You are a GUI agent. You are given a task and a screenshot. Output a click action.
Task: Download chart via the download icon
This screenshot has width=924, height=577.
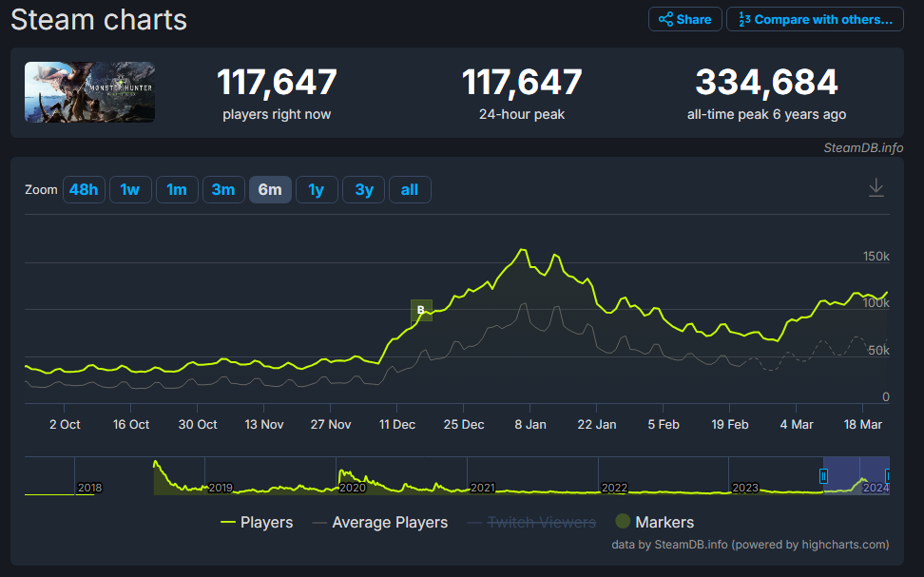(876, 188)
